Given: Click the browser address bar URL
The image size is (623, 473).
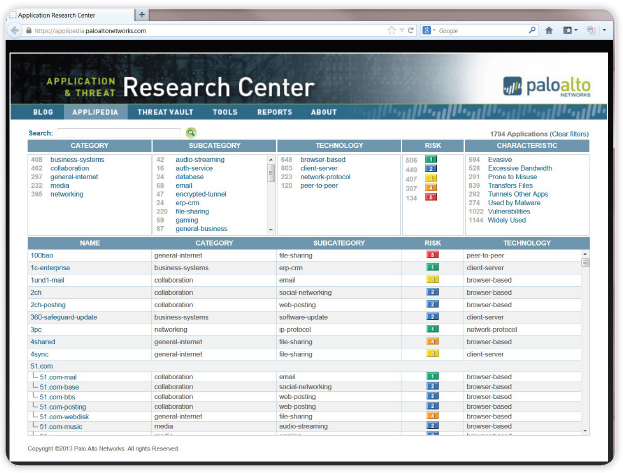Looking at the screenshot, I should pos(90,31).
